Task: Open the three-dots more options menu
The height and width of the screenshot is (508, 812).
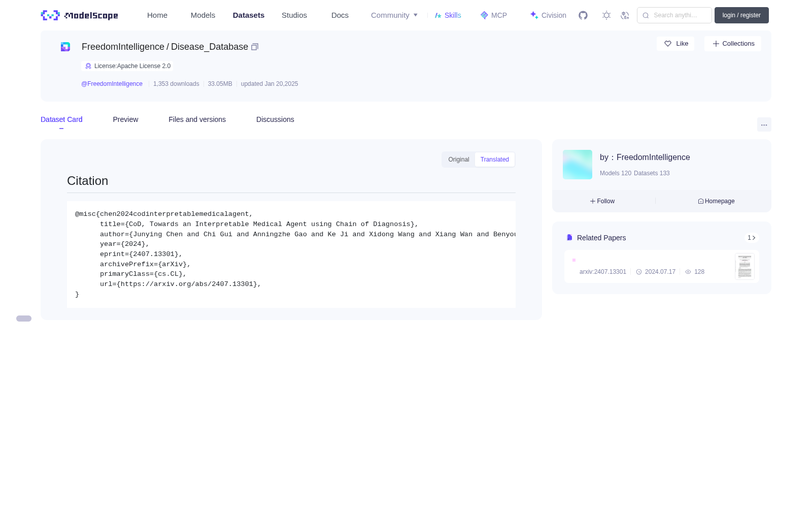Action: (764, 124)
